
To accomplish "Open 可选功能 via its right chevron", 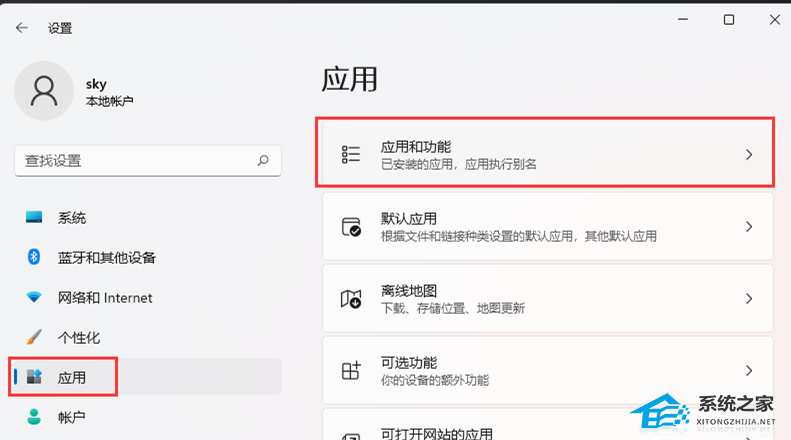I will (x=749, y=371).
